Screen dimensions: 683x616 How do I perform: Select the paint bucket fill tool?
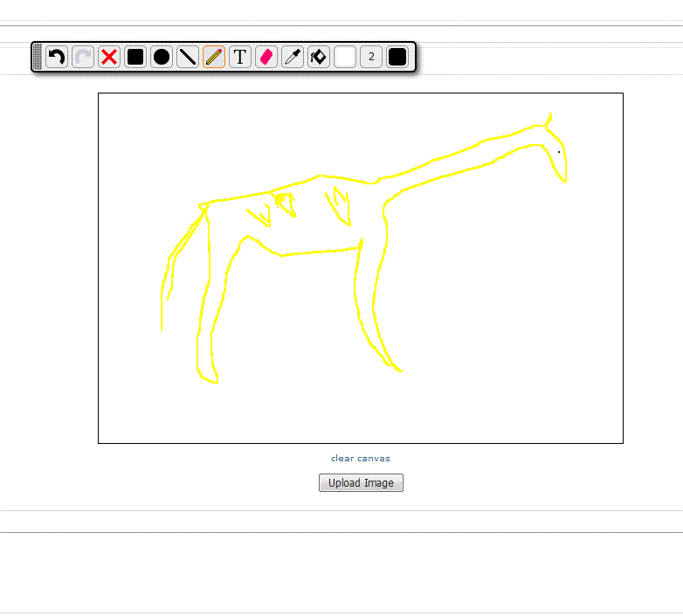click(319, 58)
